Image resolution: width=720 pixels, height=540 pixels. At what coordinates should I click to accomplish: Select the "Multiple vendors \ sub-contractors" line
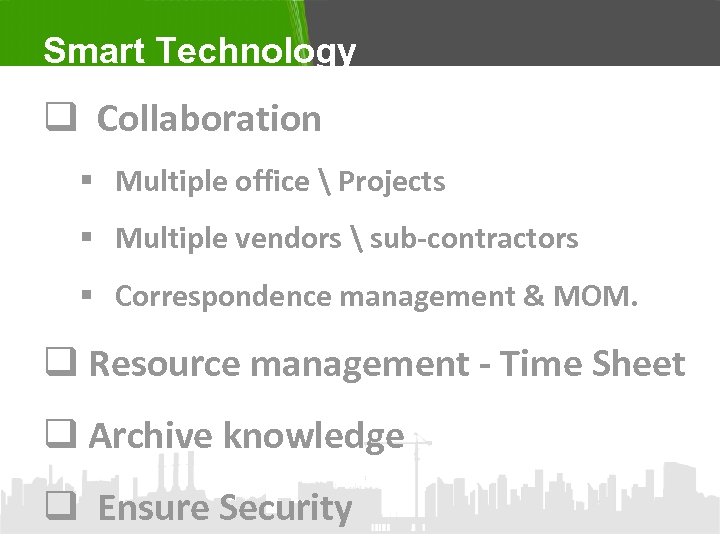click(346, 239)
